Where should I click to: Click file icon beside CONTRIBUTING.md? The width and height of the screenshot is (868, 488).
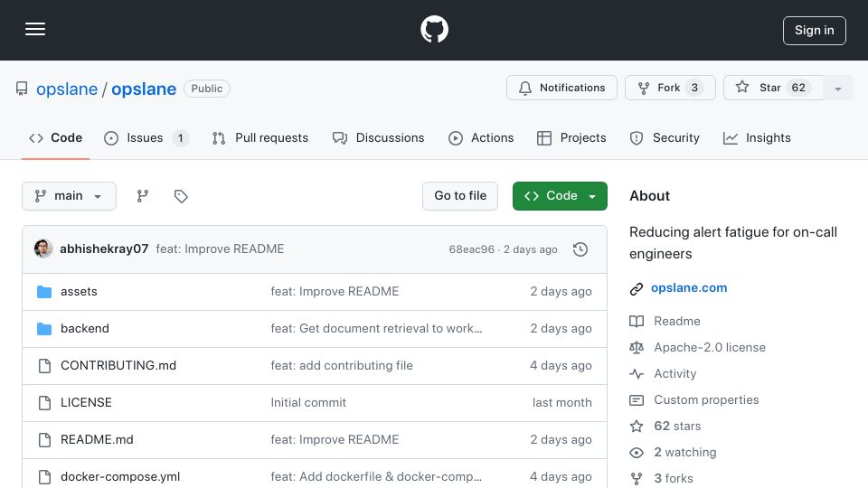44,366
